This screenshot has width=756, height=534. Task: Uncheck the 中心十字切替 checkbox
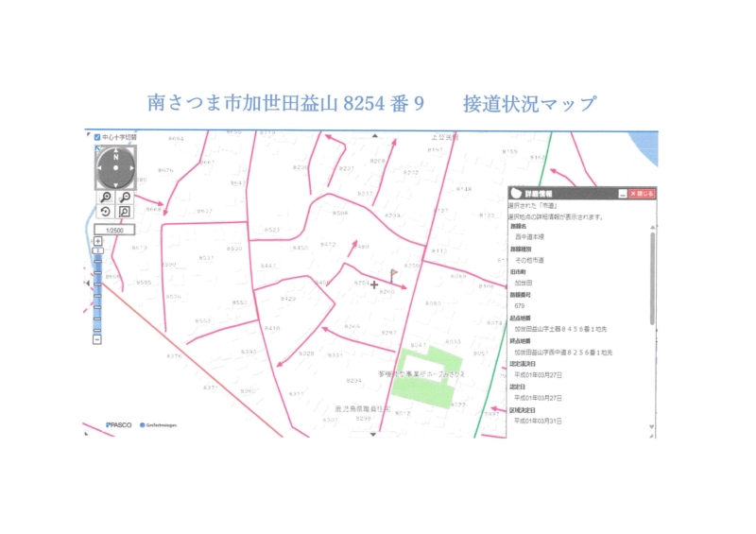pos(97,137)
